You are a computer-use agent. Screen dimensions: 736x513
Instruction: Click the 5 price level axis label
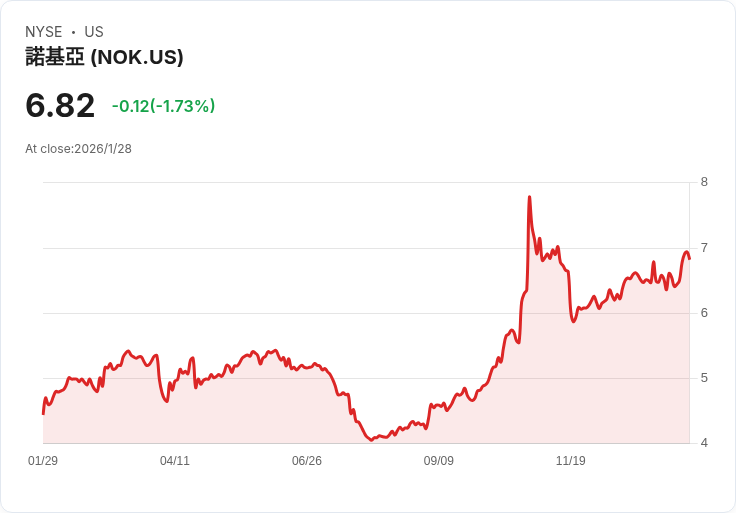click(x=704, y=378)
